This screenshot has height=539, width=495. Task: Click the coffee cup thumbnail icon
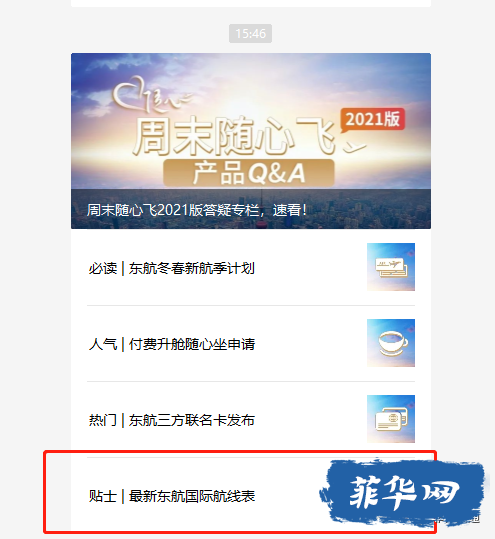click(391, 343)
